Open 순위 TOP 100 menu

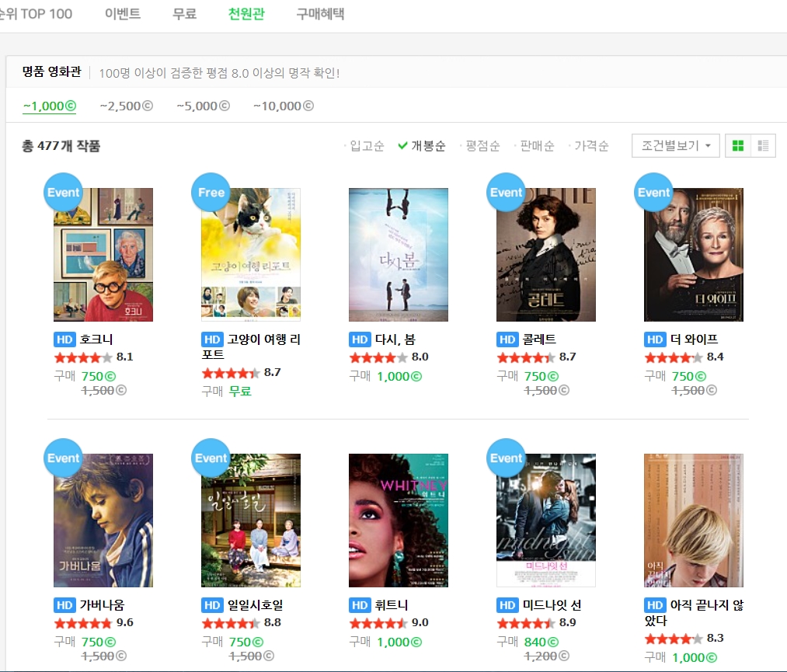click(x=35, y=14)
